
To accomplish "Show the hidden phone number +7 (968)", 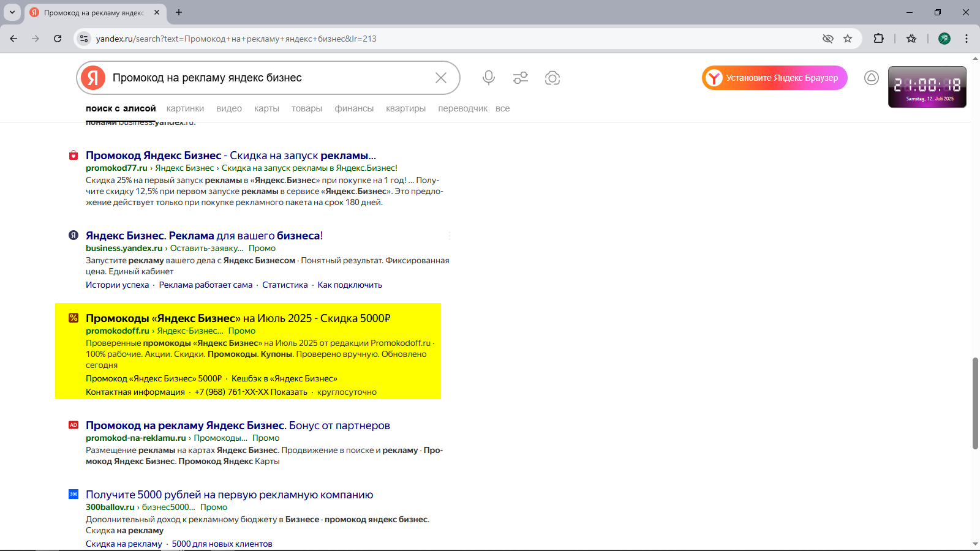I will tap(251, 392).
